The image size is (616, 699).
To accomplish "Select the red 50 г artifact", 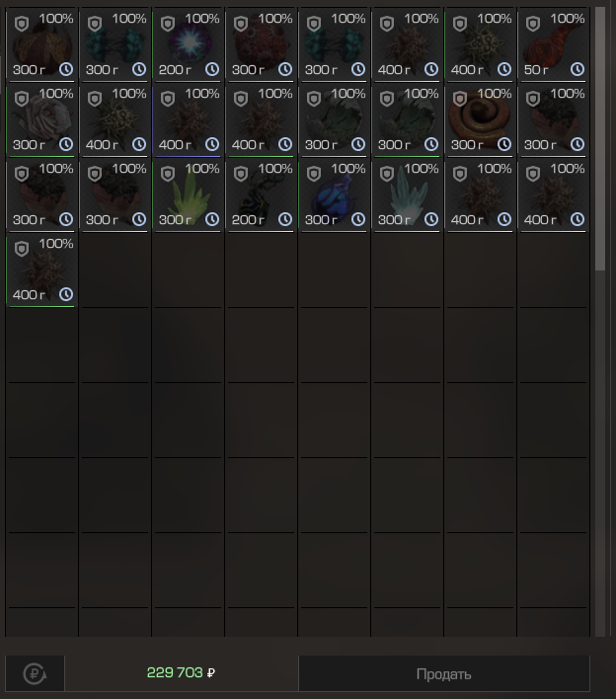I will click(x=553, y=45).
